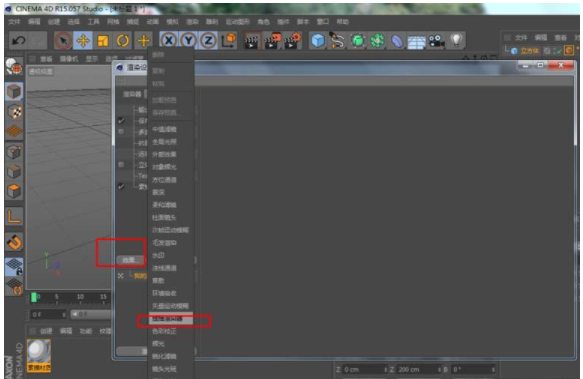
Task: Open the 渲染 menu in menu bar
Action: [192, 22]
